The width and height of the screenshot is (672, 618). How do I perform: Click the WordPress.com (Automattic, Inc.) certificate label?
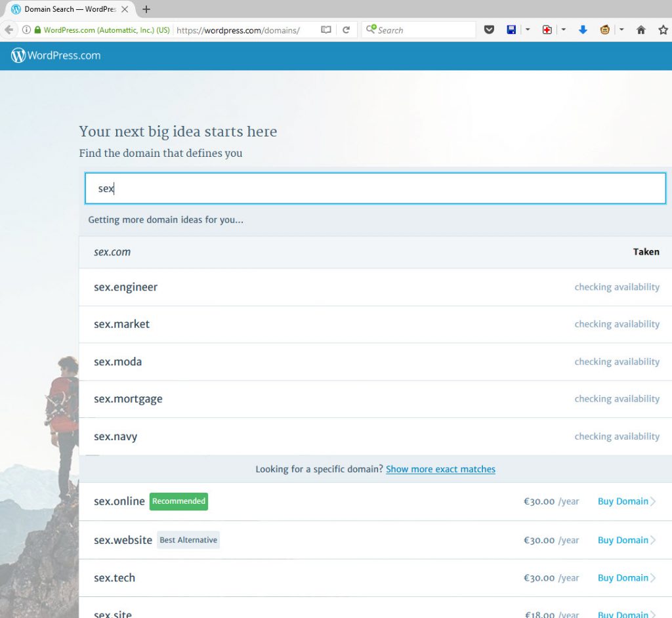107,30
